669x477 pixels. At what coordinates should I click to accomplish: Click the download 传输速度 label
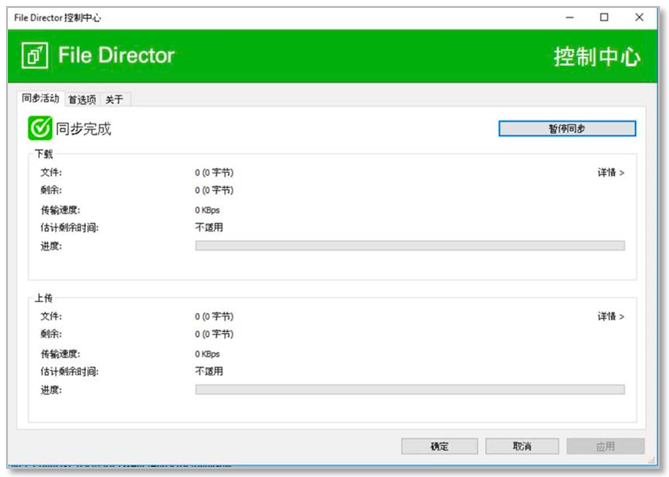click(60, 210)
